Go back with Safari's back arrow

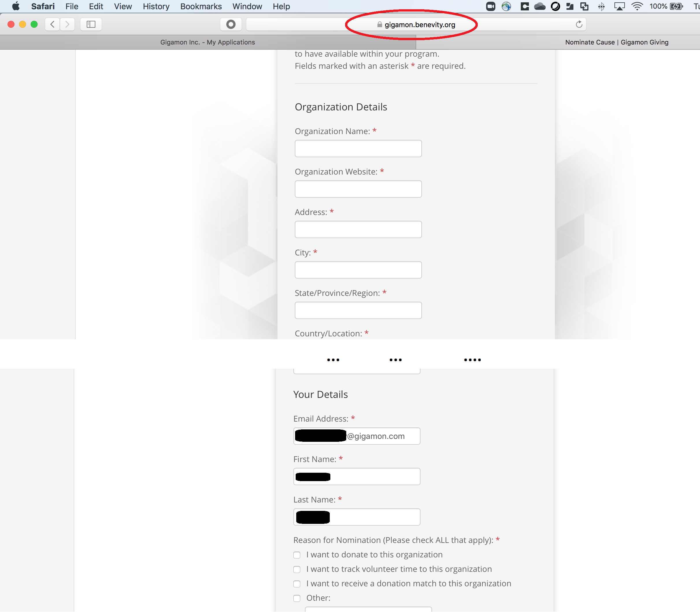click(52, 24)
